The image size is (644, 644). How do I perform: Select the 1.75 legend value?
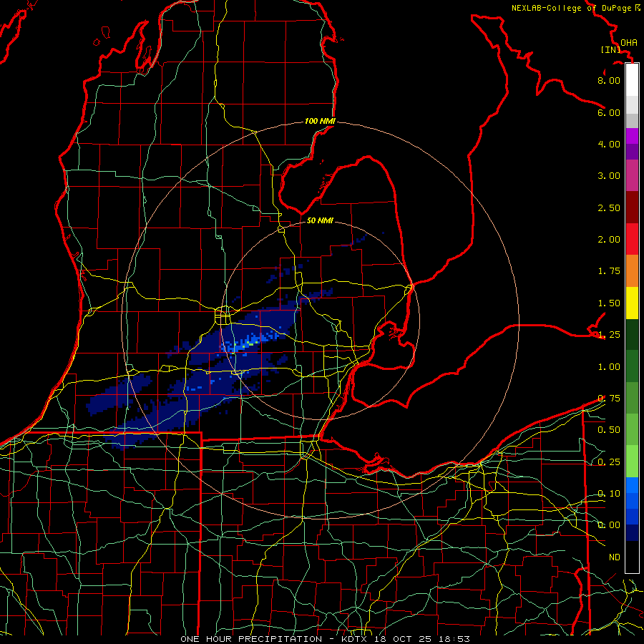coord(609,270)
